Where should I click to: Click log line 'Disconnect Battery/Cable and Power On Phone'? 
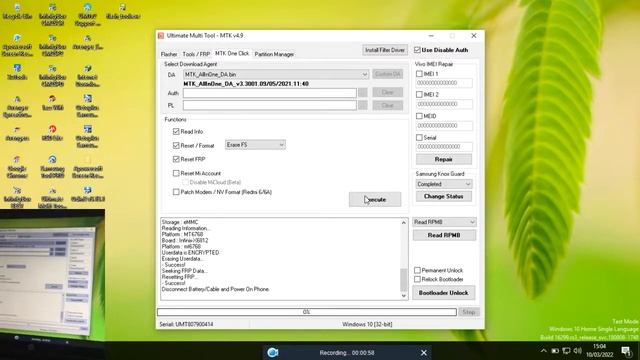tap(215, 289)
